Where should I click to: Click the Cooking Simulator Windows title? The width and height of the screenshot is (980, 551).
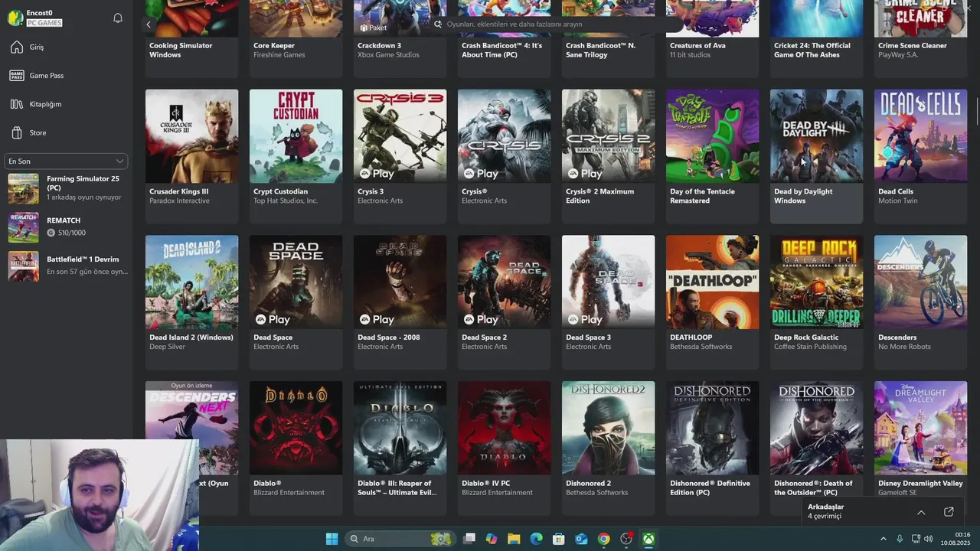point(181,51)
